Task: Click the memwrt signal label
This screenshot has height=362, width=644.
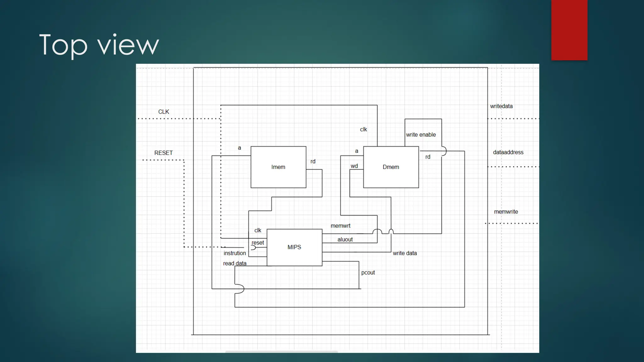Action: click(340, 226)
